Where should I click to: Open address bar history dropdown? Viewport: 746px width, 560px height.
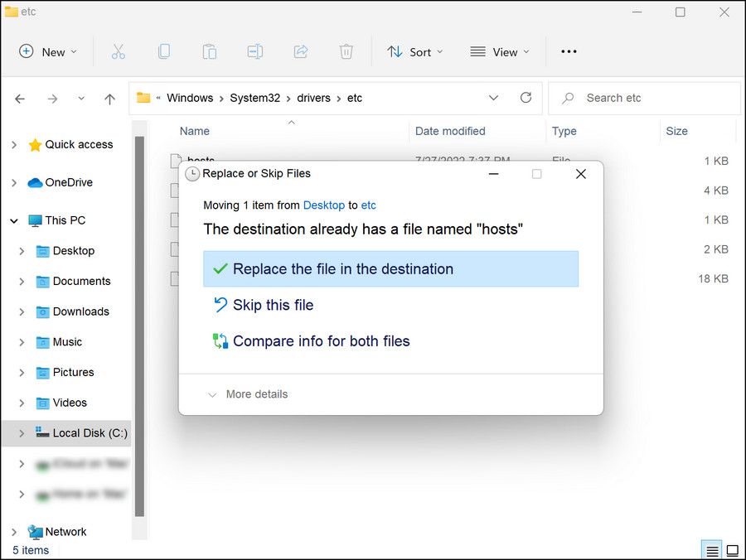point(493,98)
